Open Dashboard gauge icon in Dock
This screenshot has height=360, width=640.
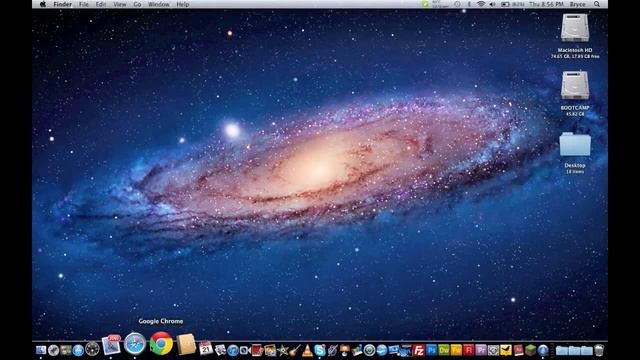pos(92,349)
